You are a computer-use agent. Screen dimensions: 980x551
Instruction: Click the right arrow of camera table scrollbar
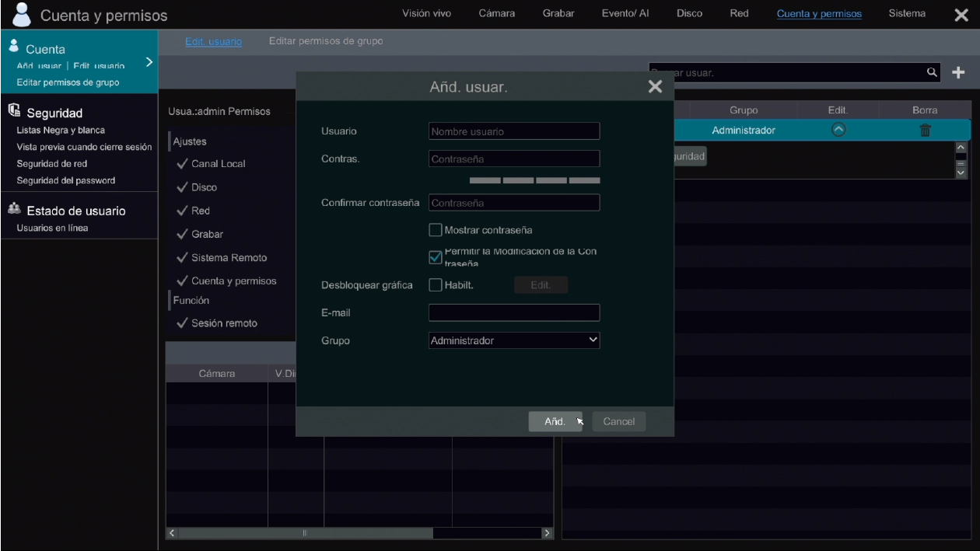tap(547, 533)
